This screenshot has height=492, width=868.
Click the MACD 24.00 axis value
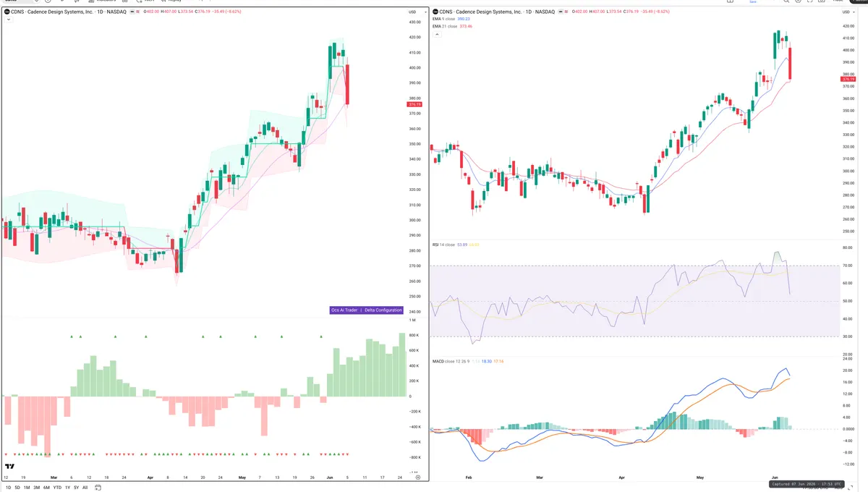(846, 359)
